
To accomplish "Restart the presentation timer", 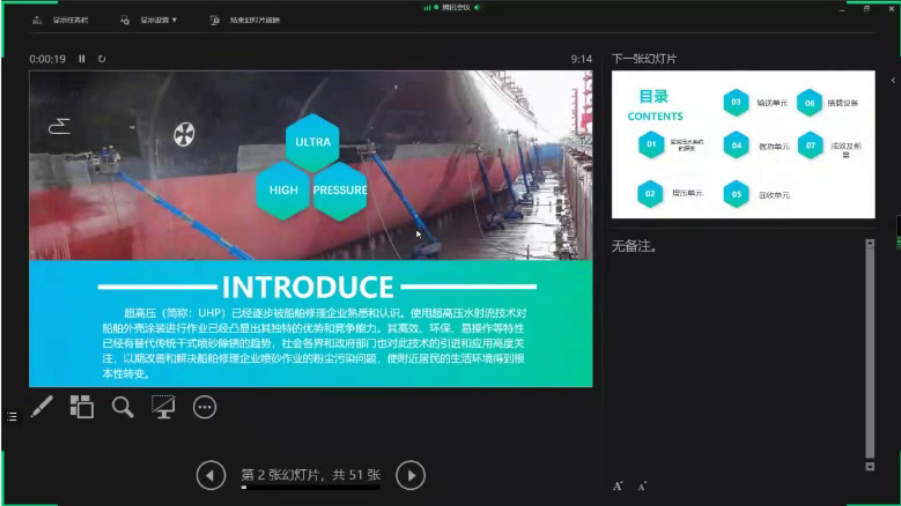I will pyautogui.click(x=102, y=59).
